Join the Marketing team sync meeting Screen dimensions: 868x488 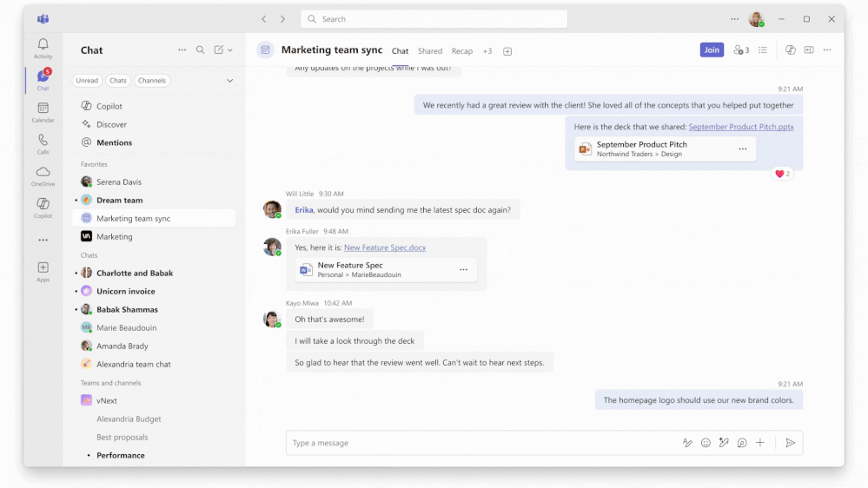(712, 50)
